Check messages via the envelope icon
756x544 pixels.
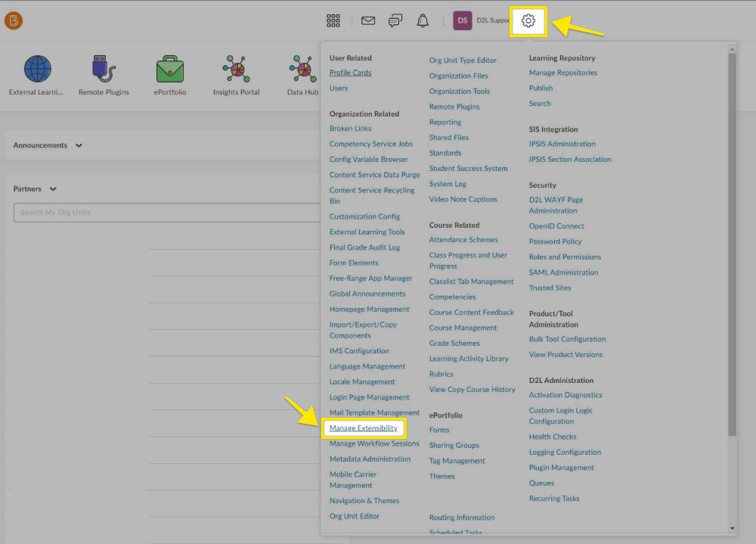pyautogui.click(x=368, y=20)
